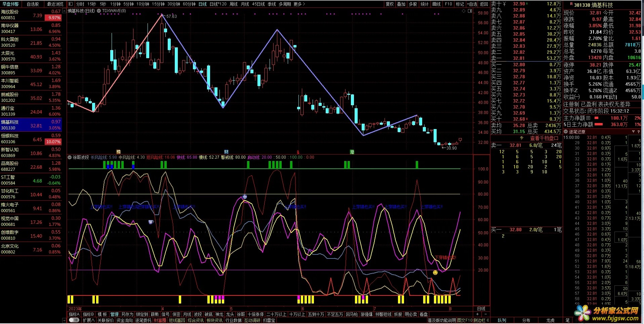The height and width of the screenshot is (324, 644).
Task: Switch to the 龙虎 tab at bottom
Action: click(x=550, y=320)
